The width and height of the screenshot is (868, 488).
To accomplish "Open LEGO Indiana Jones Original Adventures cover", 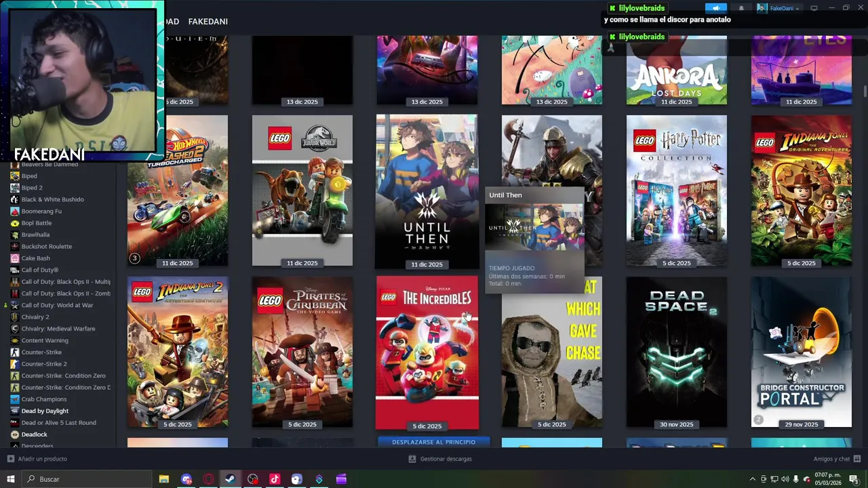I will pos(802,190).
